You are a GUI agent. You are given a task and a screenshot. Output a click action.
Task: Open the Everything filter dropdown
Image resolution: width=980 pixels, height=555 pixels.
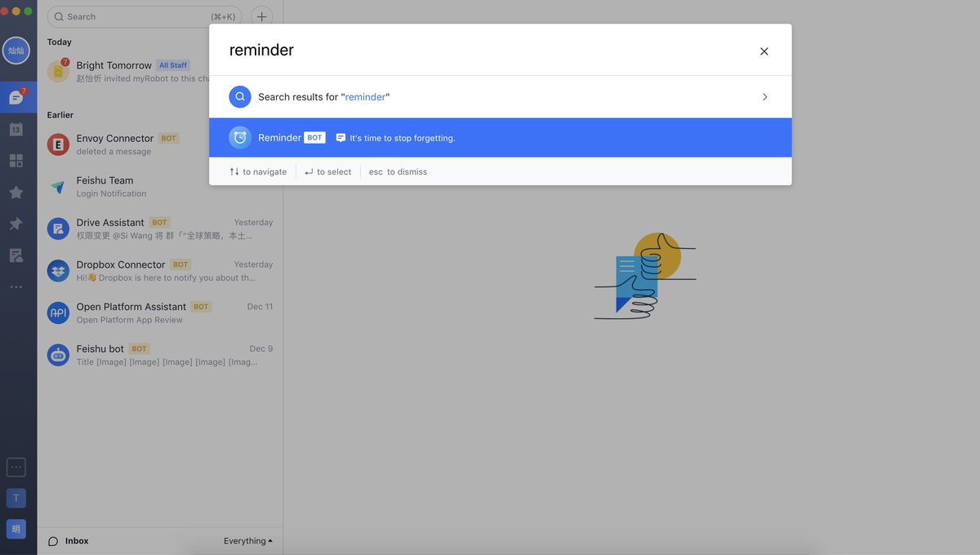pos(248,541)
